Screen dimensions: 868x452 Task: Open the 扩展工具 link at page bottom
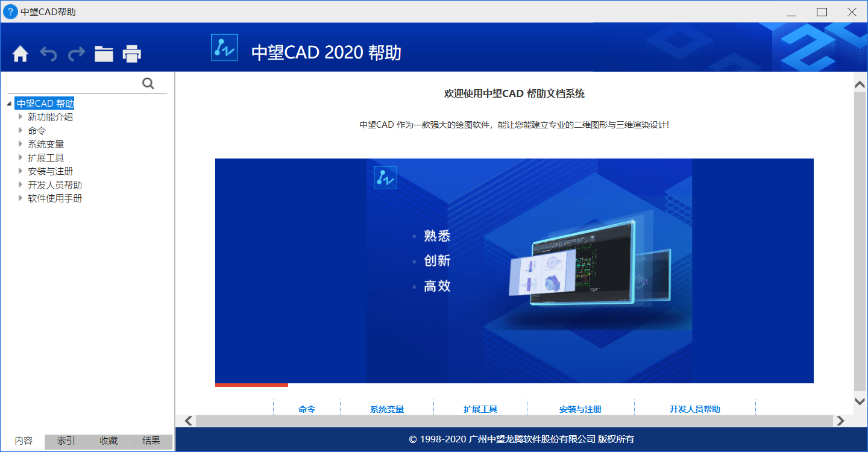click(480, 408)
